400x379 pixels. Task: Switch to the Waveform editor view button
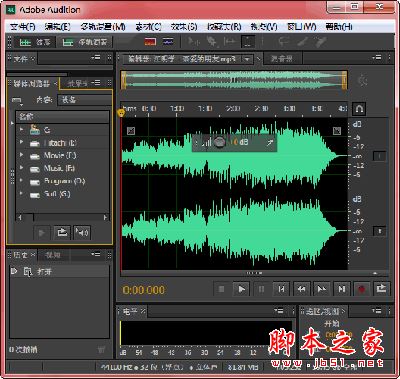36,42
